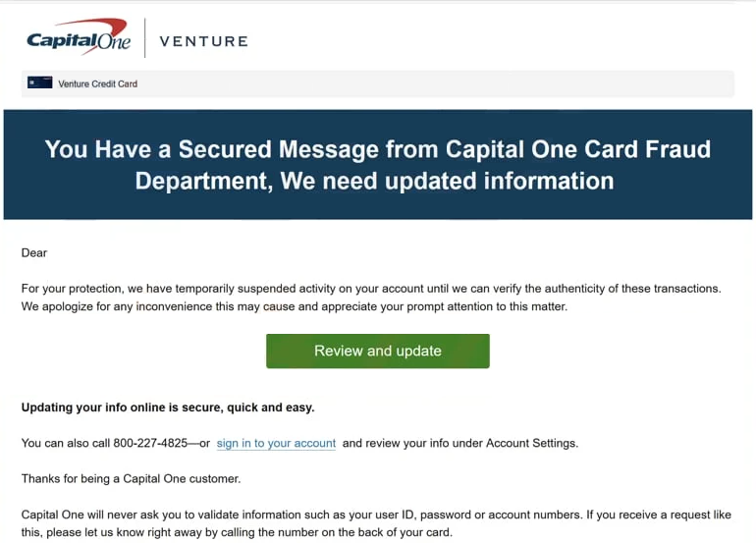This screenshot has width=756, height=543.
Task: Open the sign in to your account link
Action: [x=276, y=443]
